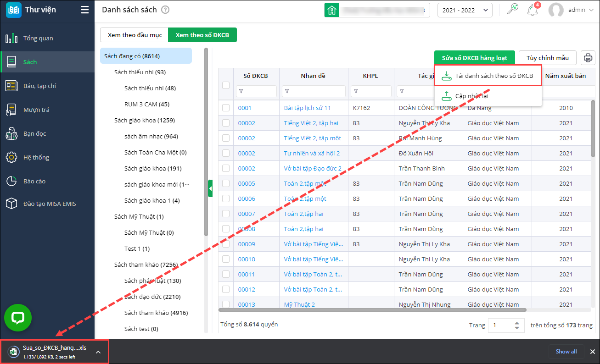Viewport: 600px width, 364px height.
Task: Switch to Xem theo đầu mục tab
Action: click(x=135, y=35)
